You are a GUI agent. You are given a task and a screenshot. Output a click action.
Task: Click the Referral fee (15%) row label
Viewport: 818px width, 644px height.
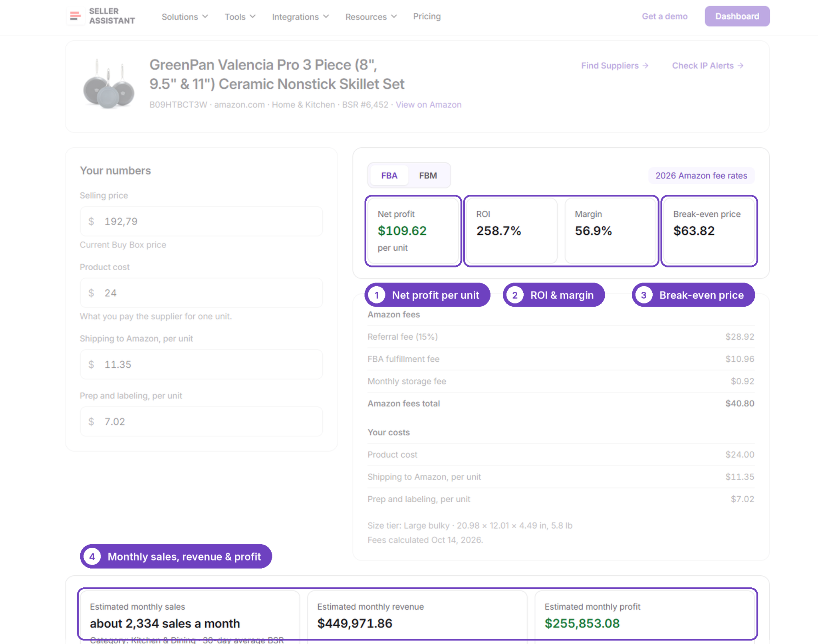click(x=403, y=337)
